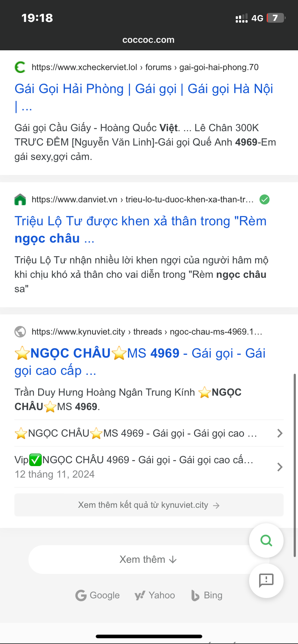Tap coccoc.com address bar
The image size is (298, 644).
tap(148, 40)
